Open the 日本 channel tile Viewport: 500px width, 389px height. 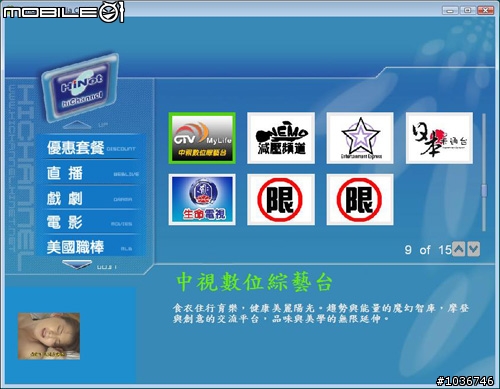click(439, 138)
